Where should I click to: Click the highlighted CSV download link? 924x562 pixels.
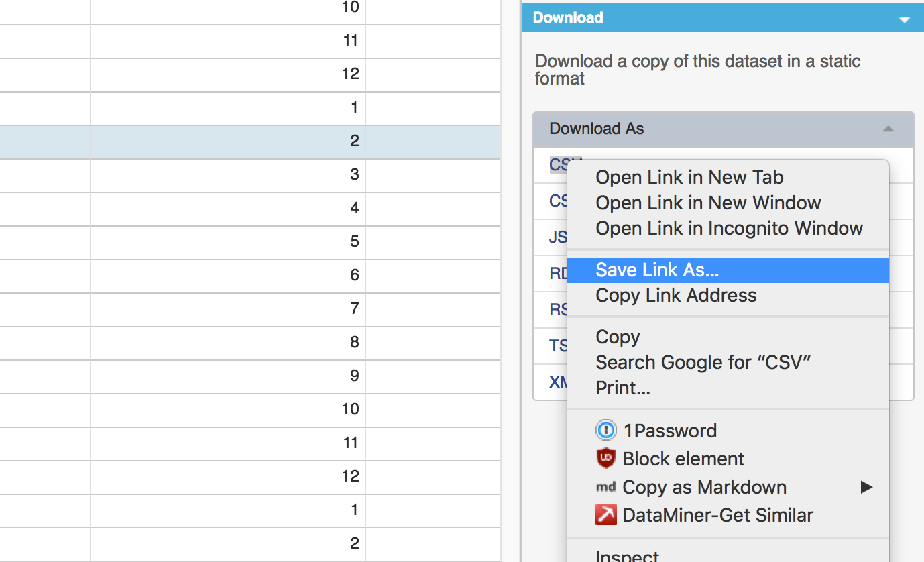tap(558, 165)
